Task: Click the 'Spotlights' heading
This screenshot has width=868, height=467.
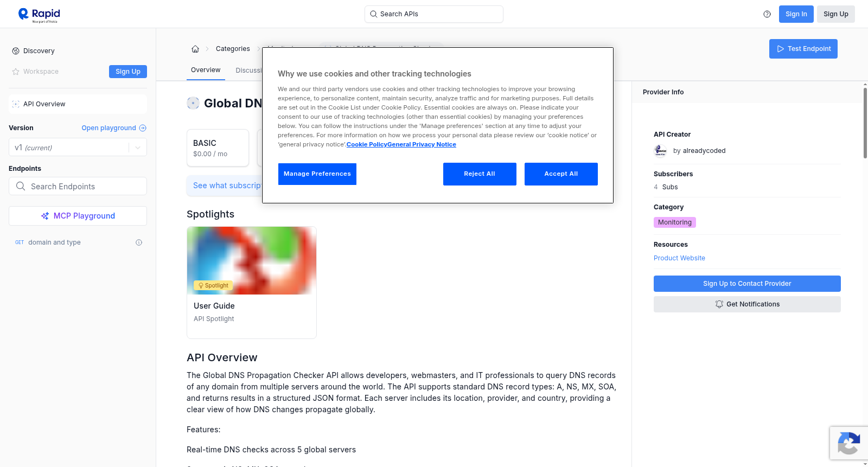Action: click(x=210, y=214)
